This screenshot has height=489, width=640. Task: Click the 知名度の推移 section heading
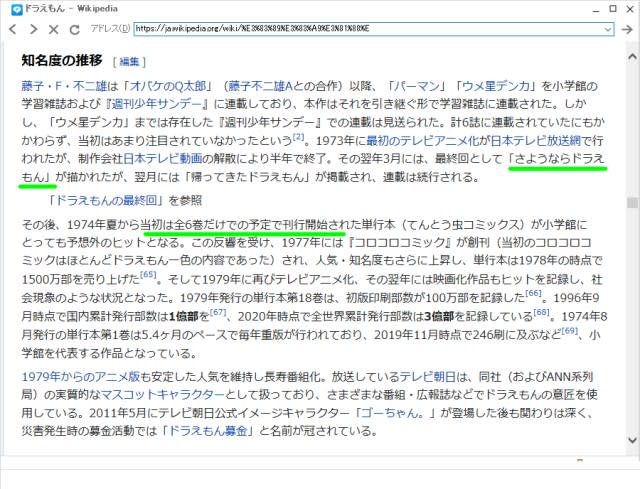[x=62, y=60]
